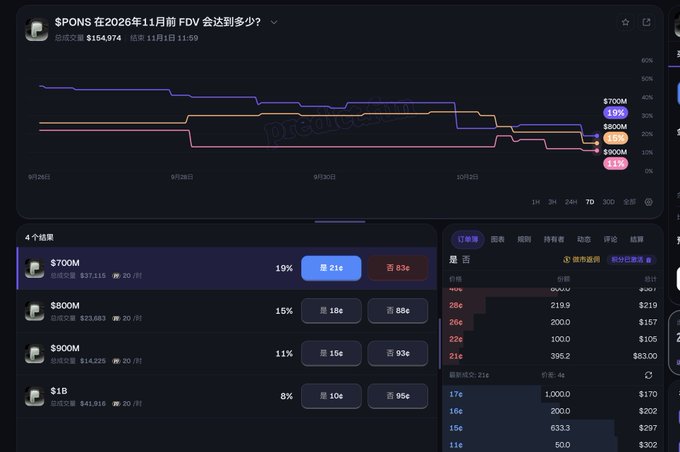This screenshot has width=680, height=452.
Task: Select the $800M outcome row
Action: [226, 311]
